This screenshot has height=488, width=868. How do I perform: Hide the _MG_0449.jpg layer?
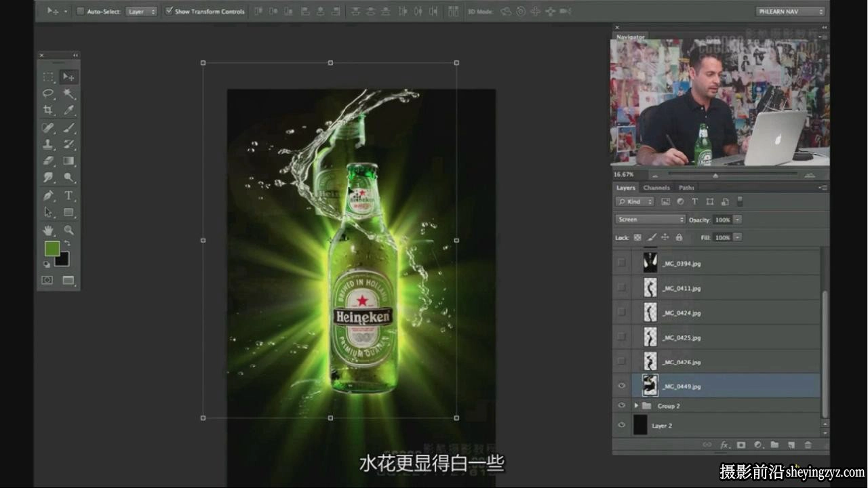click(621, 386)
